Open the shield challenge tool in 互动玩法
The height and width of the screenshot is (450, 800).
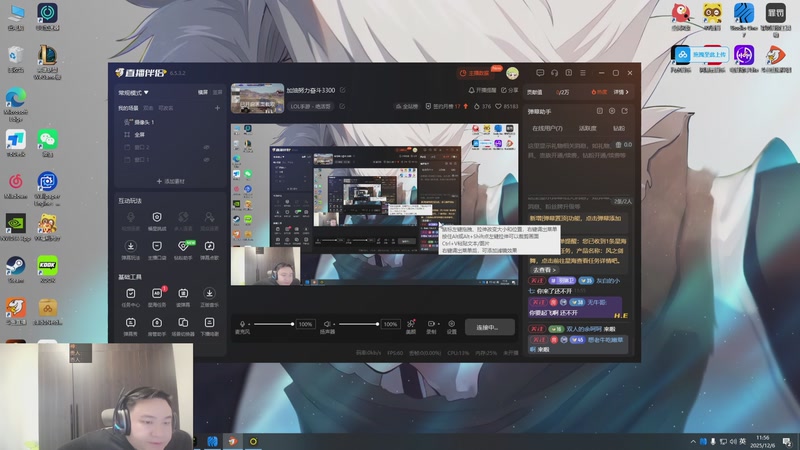point(157,221)
